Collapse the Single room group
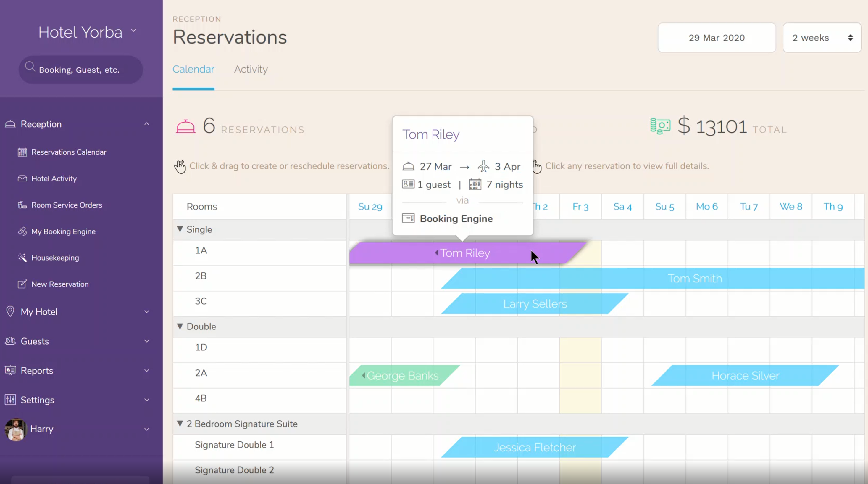 tap(180, 229)
